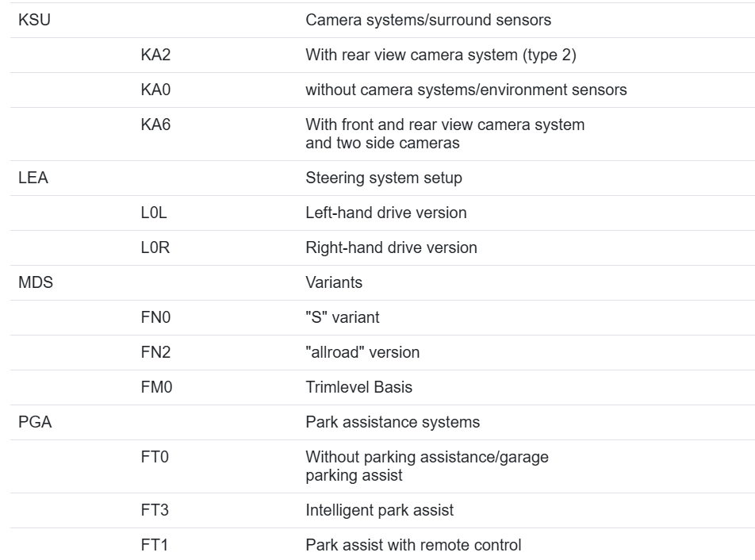Click the PGA group code
The height and width of the screenshot is (560, 755).
35,422
